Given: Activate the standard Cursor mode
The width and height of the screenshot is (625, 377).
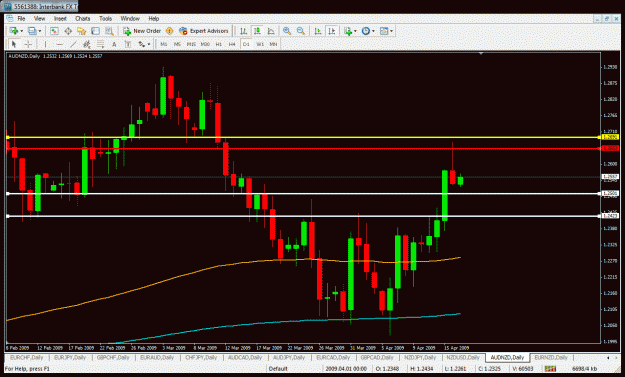Looking at the screenshot, I should [x=14, y=44].
